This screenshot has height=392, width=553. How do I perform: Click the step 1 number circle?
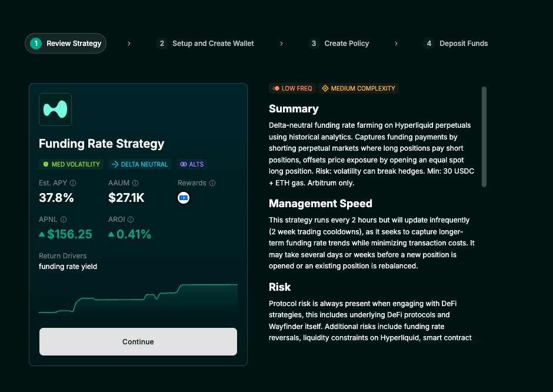tap(36, 44)
